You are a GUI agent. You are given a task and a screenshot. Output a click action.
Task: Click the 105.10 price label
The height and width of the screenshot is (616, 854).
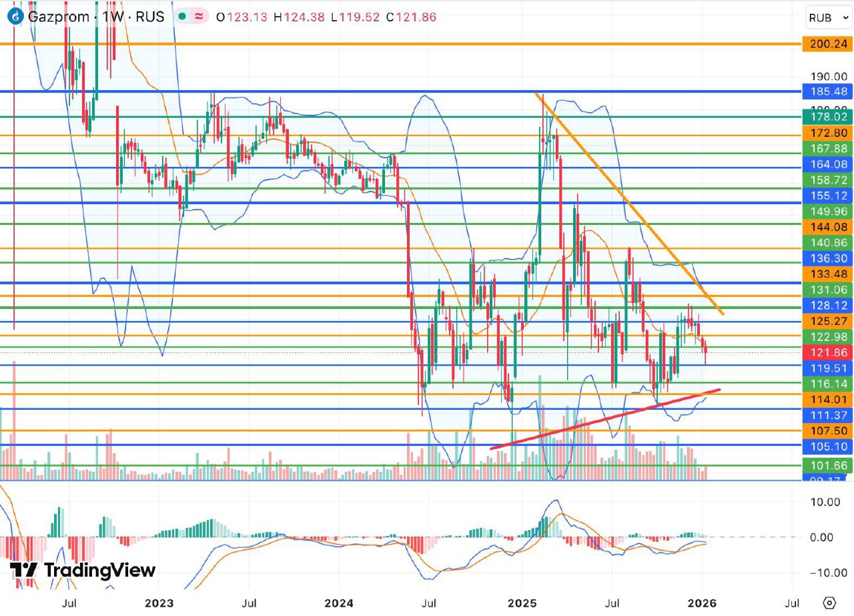[x=826, y=446]
